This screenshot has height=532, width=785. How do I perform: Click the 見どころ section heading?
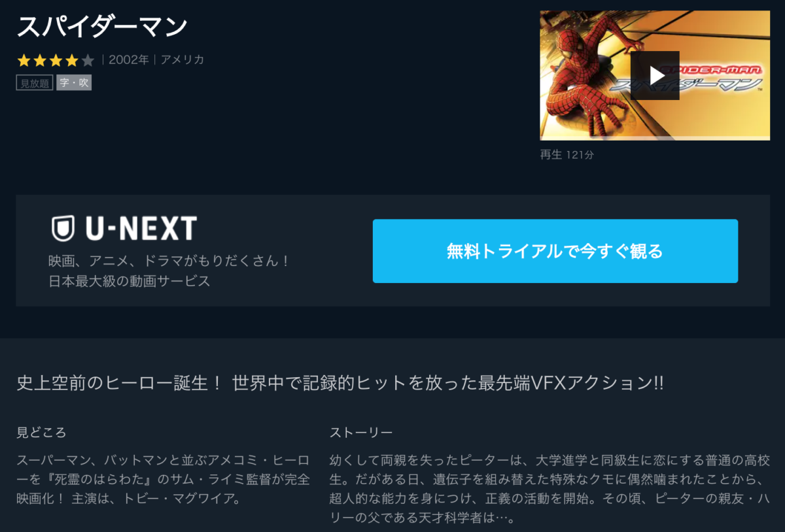(41, 433)
